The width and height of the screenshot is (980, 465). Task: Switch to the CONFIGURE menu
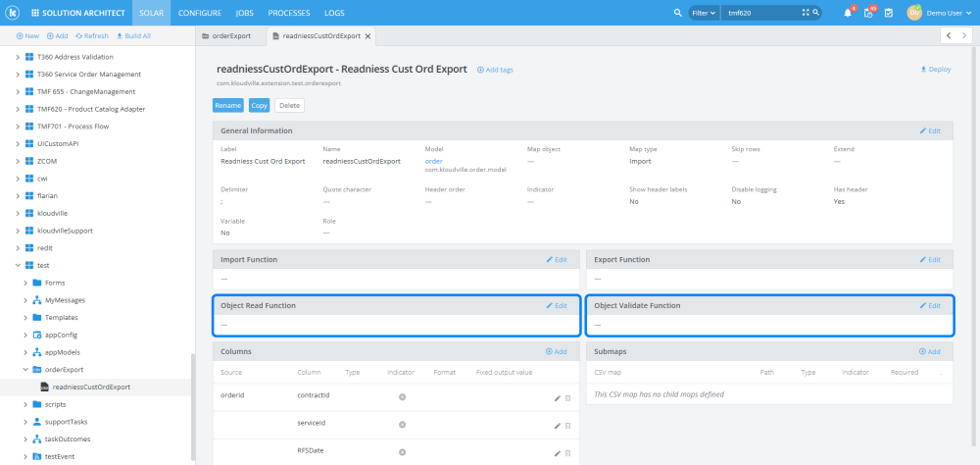coord(199,13)
